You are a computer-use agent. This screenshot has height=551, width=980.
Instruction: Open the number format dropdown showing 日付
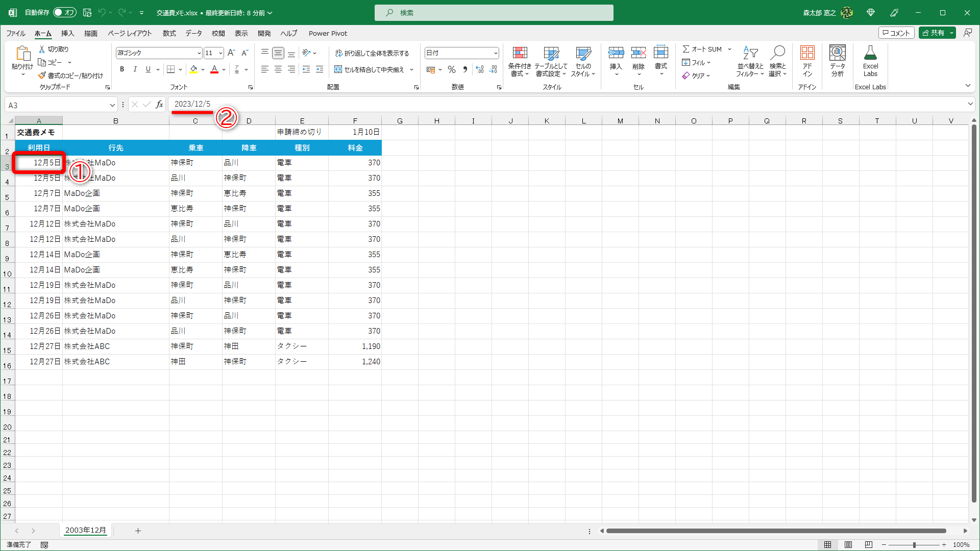(495, 53)
